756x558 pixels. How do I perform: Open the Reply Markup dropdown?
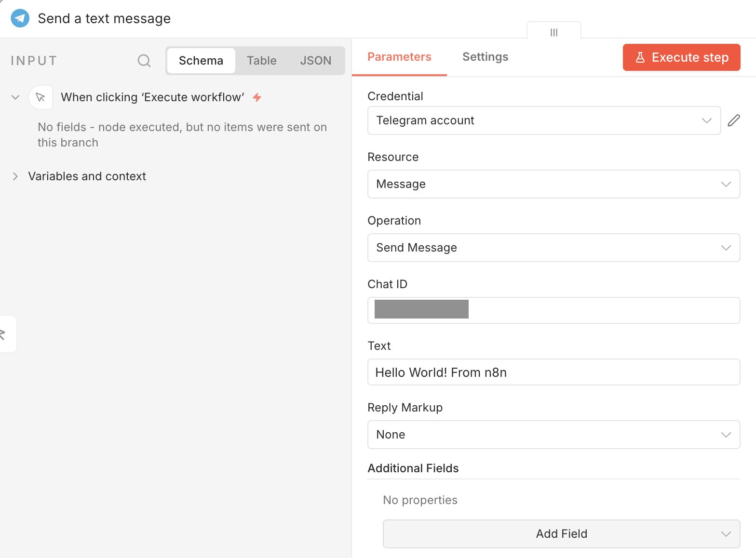pyautogui.click(x=553, y=435)
